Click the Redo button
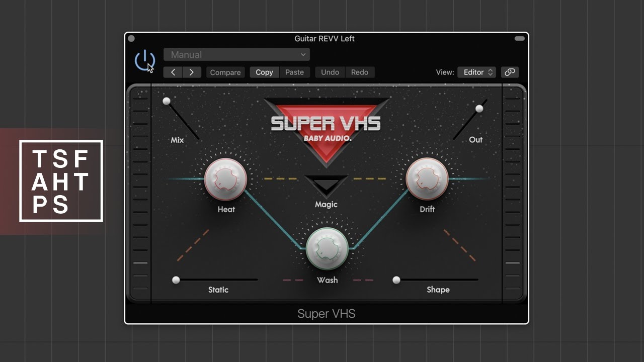Screen dimensions: 644x362 tap(360, 72)
